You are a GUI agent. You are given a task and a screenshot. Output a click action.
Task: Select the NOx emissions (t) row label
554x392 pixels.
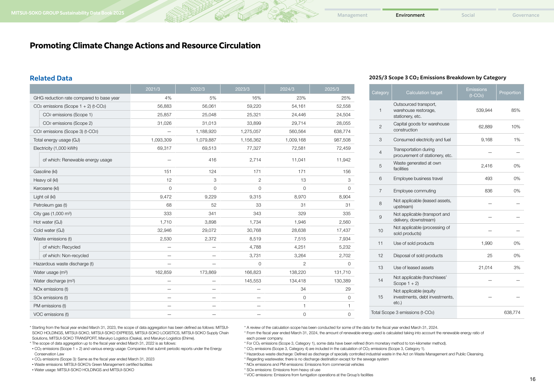tap(51, 289)
